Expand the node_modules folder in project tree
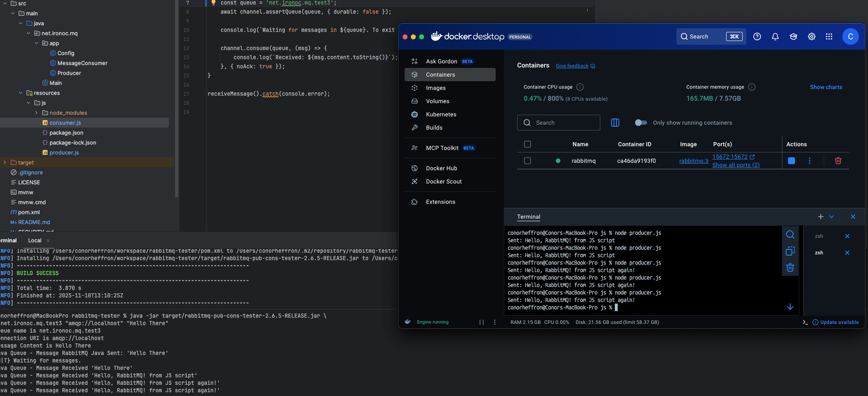 (36, 113)
